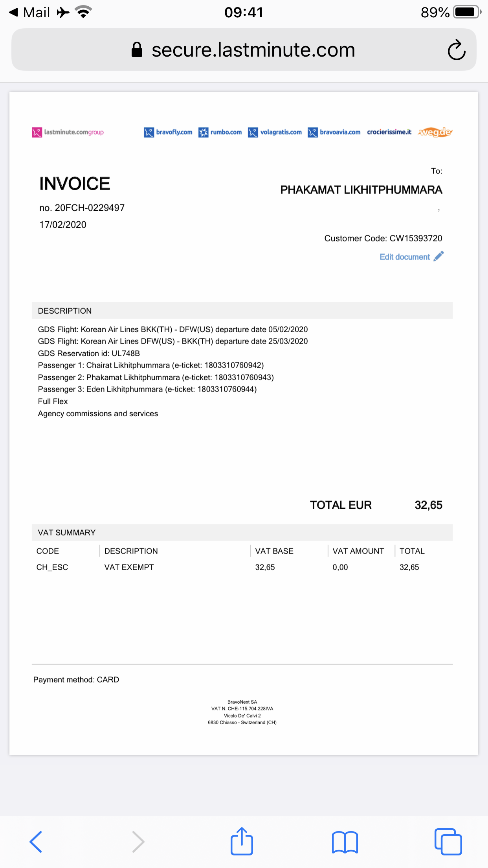Image resolution: width=488 pixels, height=868 pixels.
Task: Tap the padlock icon in address bar
Action: [x=137, y=50]
